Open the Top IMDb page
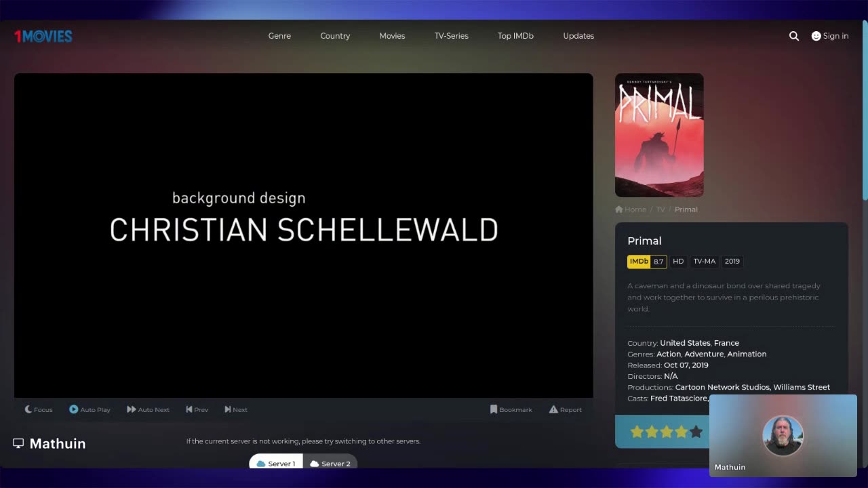 click(515, 36)
